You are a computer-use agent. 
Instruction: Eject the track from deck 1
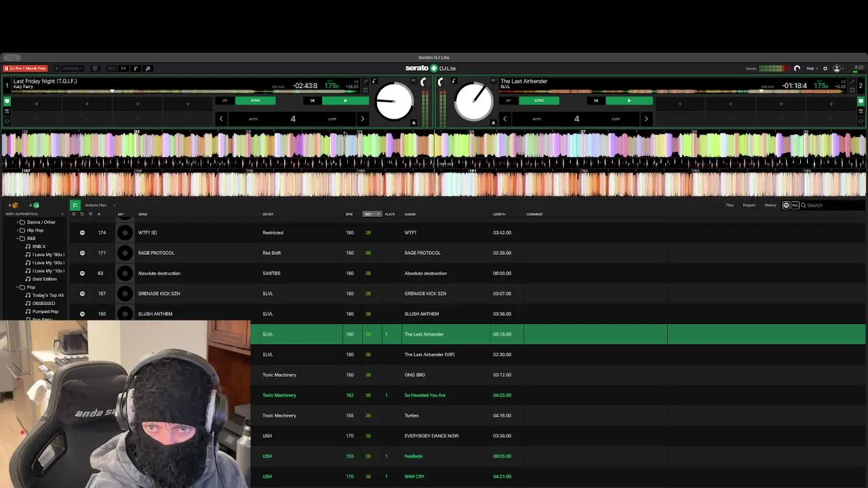coord(414,123)
